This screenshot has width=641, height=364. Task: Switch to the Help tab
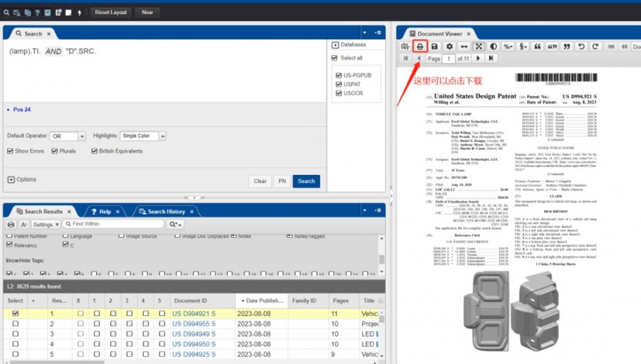point(104,211)
